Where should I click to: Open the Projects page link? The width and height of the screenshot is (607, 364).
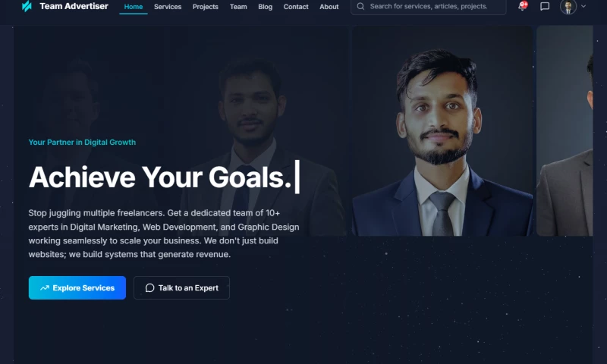(205, 7)
